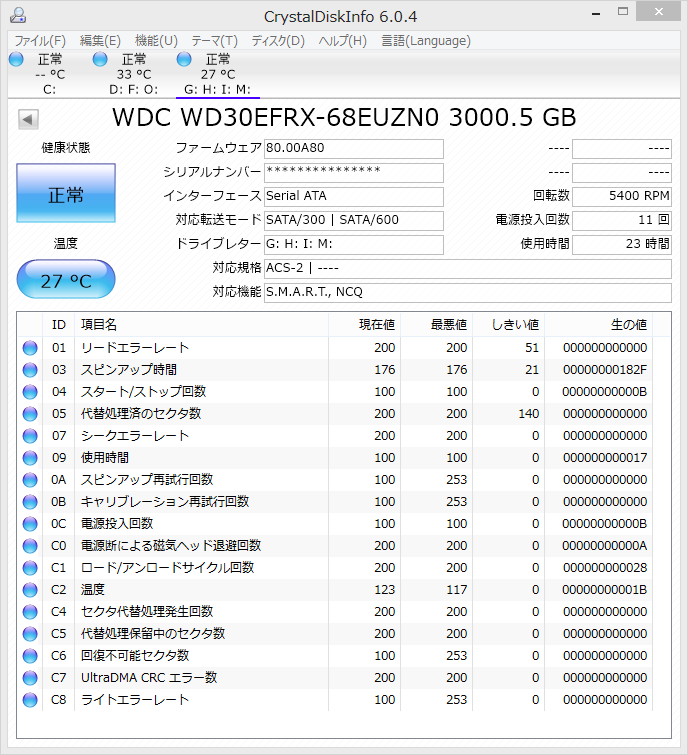Click status icon for 01 リードエラーレート
The width and height of the screenshot is (688, 755).
point(30,348)
